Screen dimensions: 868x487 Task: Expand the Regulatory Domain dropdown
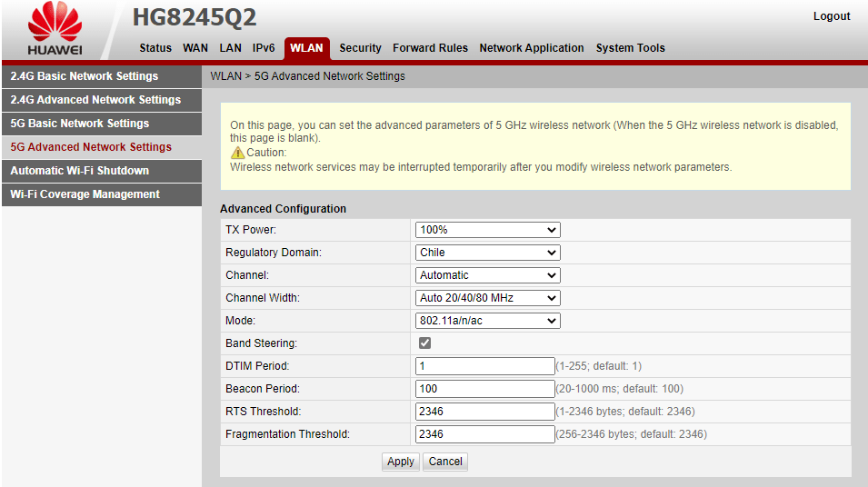[487, 253]
